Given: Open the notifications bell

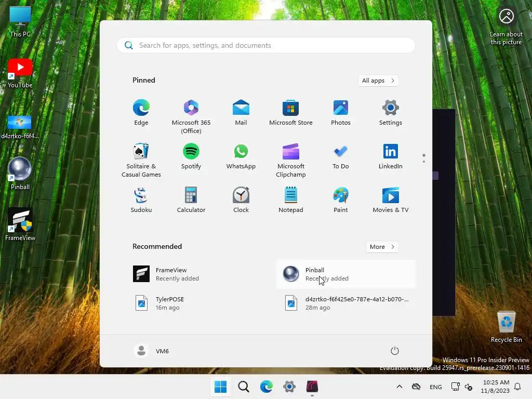Looking at the screenshot, I should click(518, 387).
